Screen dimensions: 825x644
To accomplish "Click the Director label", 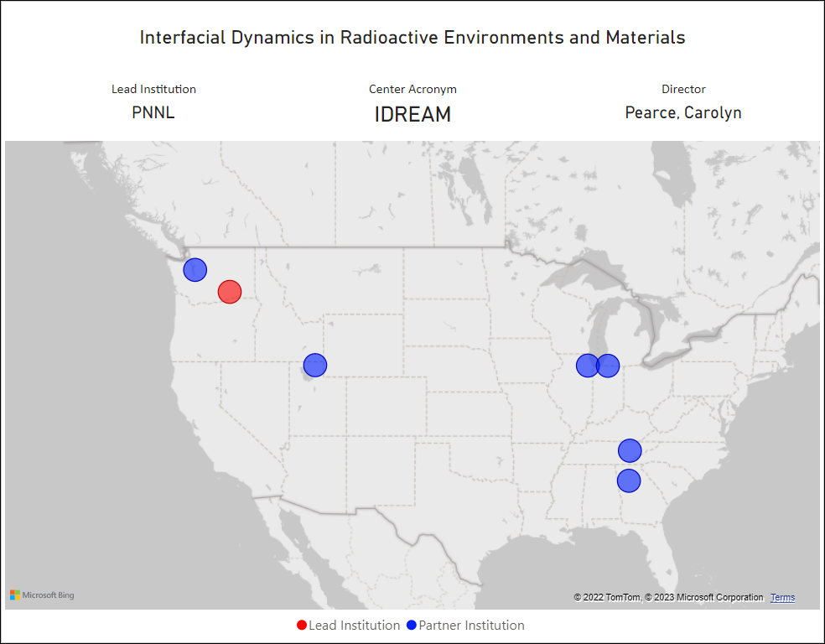I will click(x=683, y=89).
